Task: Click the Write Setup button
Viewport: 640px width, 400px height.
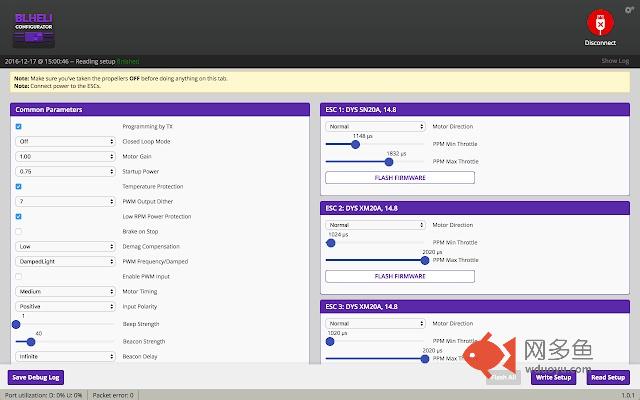Action: pos(553,377)
